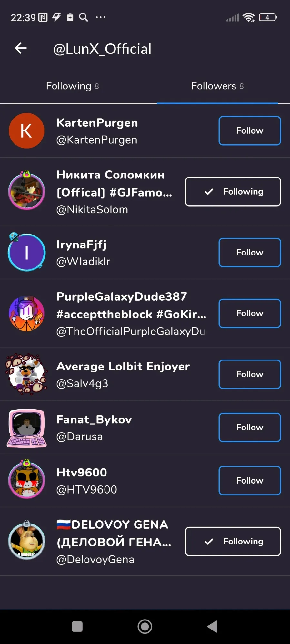This screenshot has height=644, width=290.
Task: Unfollow Никита Соломкин via Following button
Action: point(233,192)
